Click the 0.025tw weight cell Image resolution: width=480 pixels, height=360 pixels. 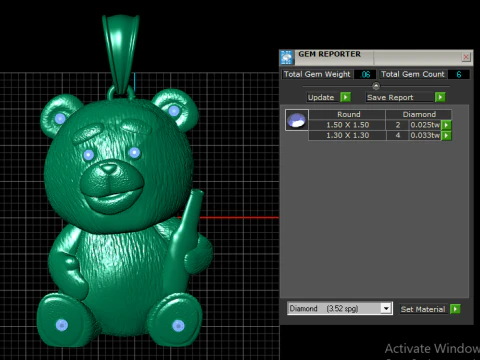425,125
